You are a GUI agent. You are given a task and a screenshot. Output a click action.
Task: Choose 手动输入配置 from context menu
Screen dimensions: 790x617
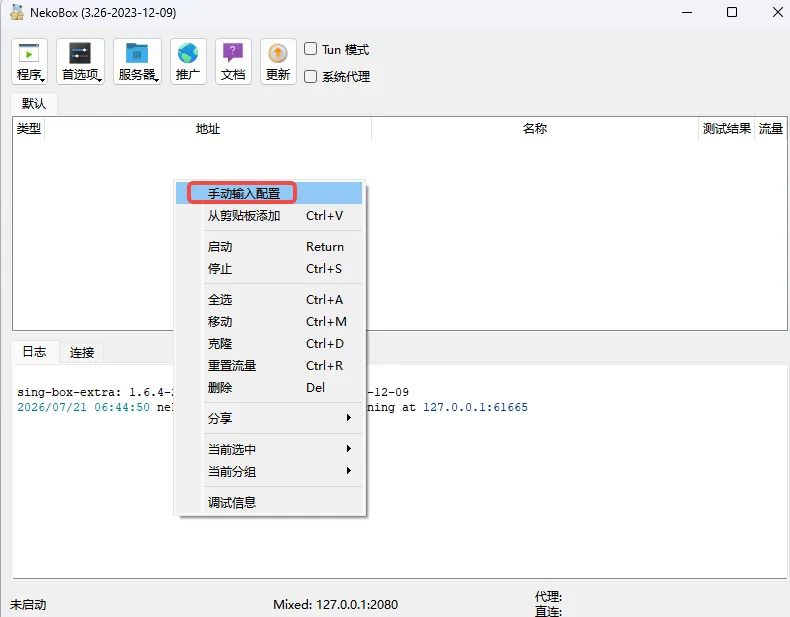[269, 193]
